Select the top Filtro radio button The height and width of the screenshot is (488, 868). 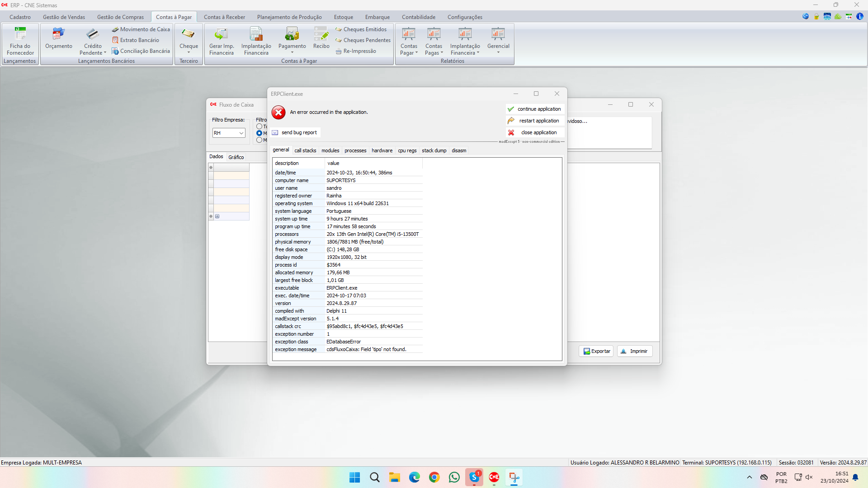coord(259,127)
